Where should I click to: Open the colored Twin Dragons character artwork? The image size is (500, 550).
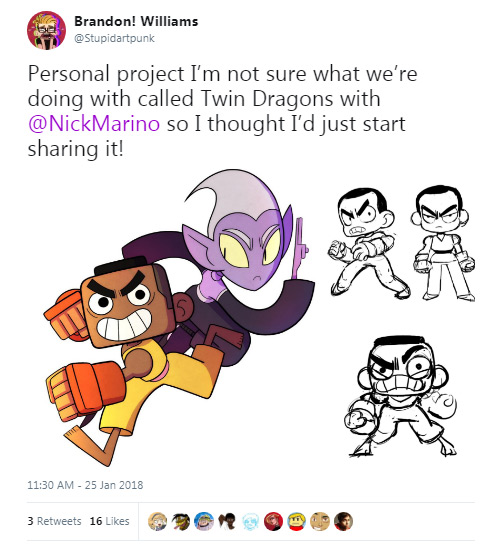179,317
